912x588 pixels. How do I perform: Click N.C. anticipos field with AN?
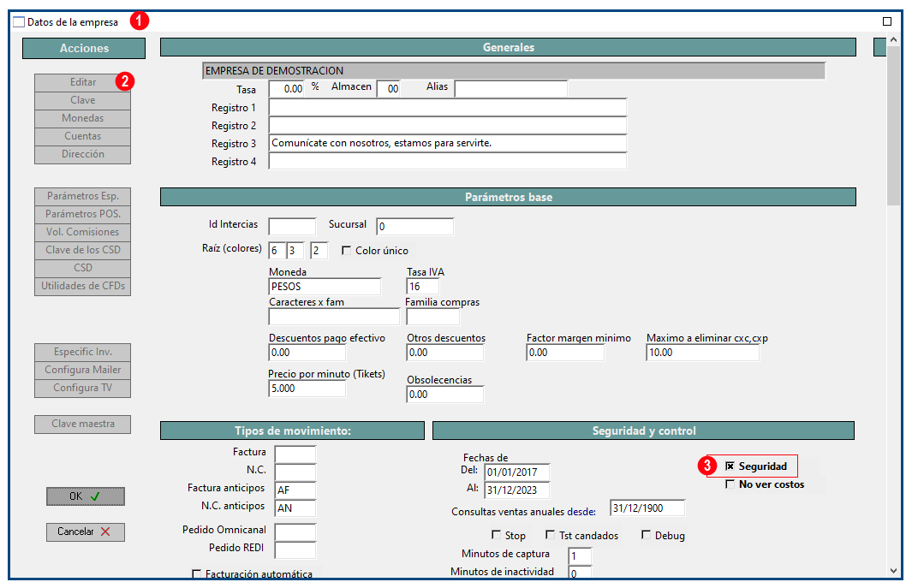coord(295,508)
